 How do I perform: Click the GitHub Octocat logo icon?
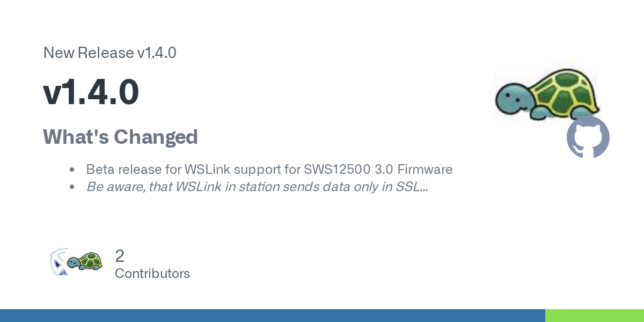pos(588,137)
